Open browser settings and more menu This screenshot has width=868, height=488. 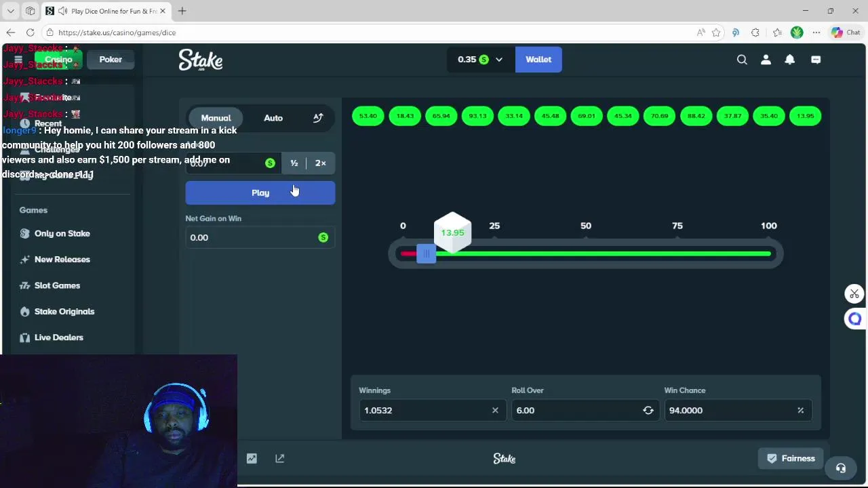click(816, 33)
